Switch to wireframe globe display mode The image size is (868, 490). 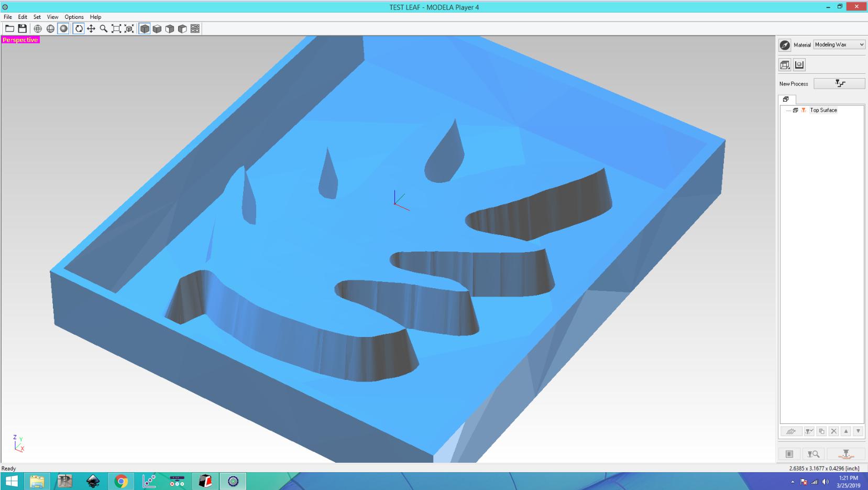click(38, 29)
